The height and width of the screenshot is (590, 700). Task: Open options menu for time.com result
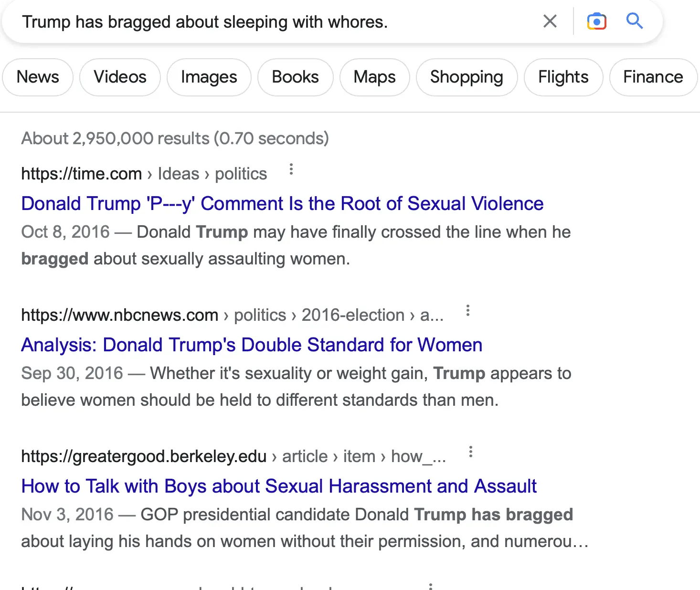(291, 169)
